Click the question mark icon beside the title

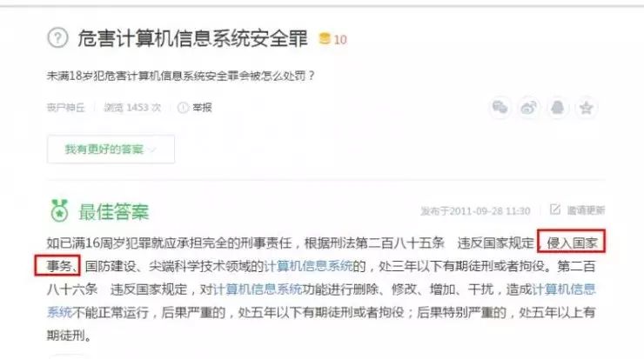(57, 38)
